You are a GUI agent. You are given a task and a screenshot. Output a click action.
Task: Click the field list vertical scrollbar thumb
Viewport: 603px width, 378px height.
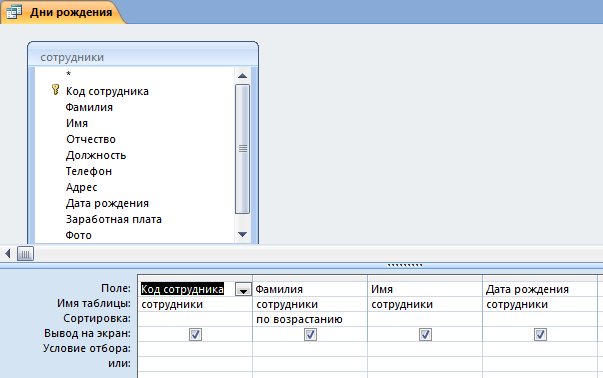tap(242, 149)
